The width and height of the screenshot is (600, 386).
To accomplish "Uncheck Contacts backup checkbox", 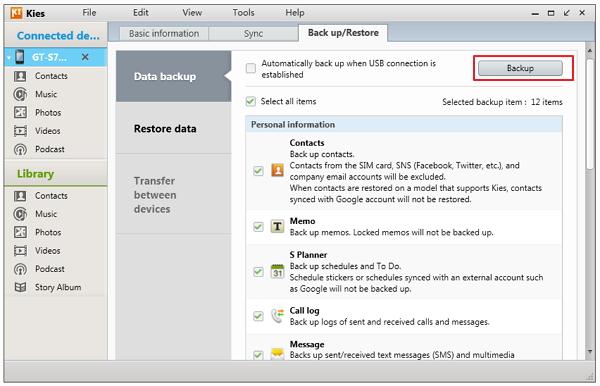I will click(x=259, y=171).
